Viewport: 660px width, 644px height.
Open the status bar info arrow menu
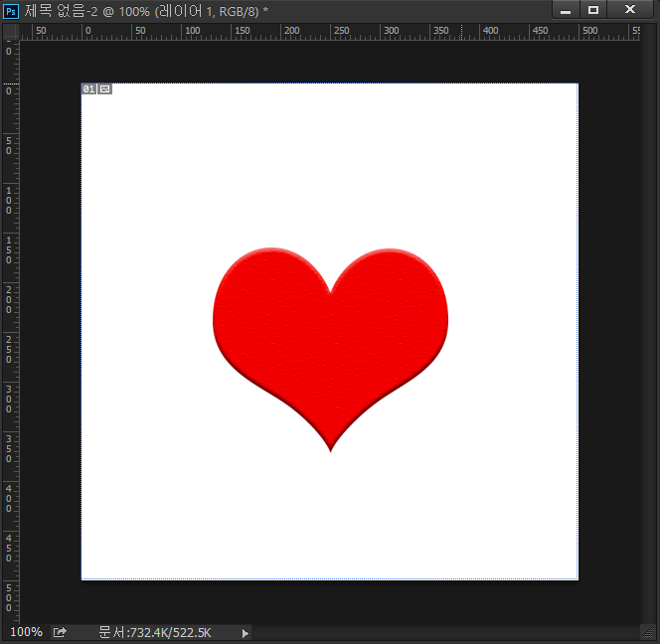tap(245, 633)
